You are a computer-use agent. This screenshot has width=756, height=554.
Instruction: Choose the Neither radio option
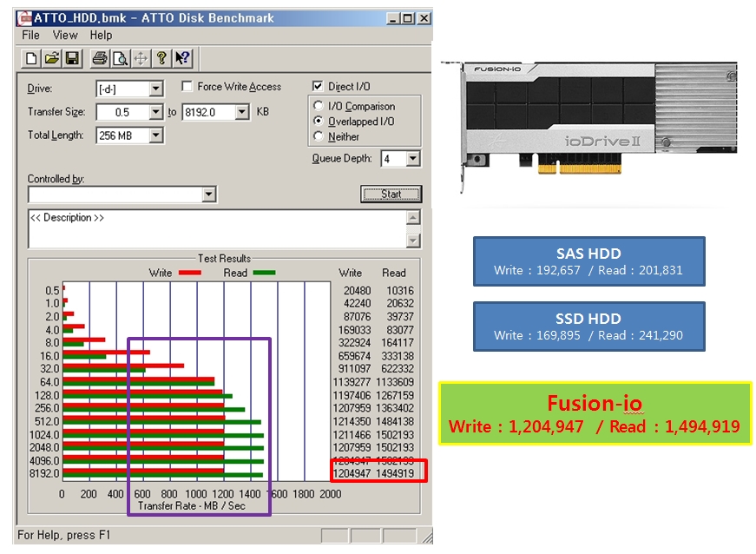click(319, 136)
